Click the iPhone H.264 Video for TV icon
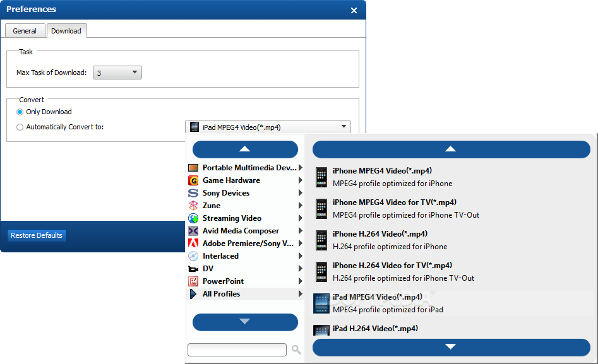The width and height of the screenshot is (598, 364). [321, 272]
